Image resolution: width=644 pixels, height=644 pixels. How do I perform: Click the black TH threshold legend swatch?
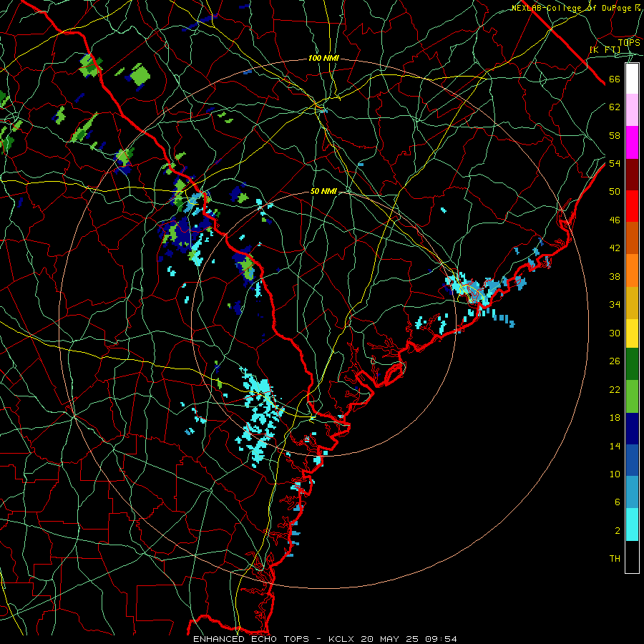click(632, 556)
